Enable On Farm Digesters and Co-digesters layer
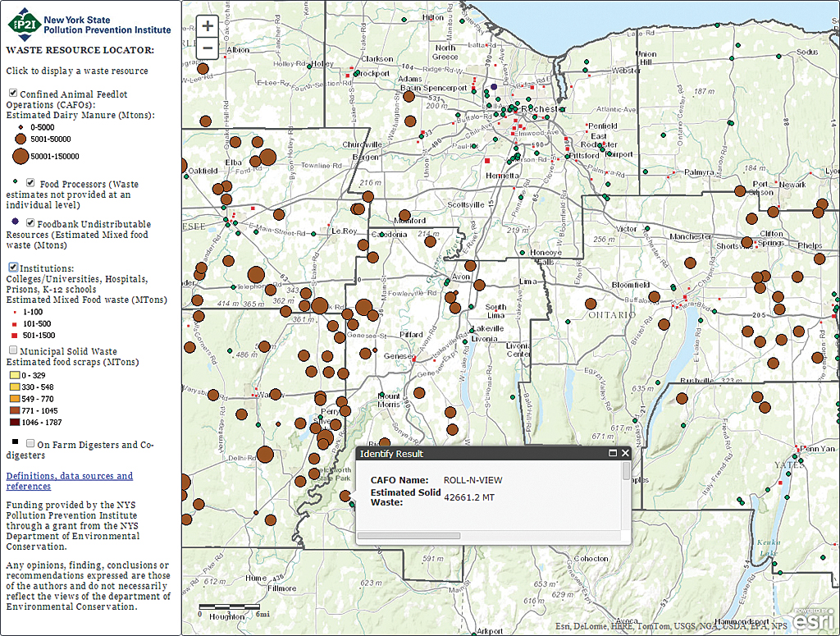Image resolution: width=840 pixels, height=636 pixels. [30, 443]
